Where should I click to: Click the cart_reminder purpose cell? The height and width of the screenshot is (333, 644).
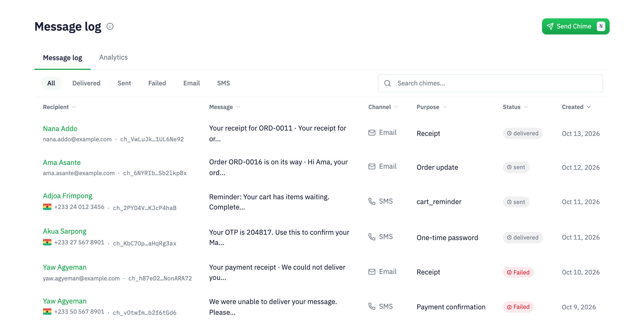click(439, 202)
